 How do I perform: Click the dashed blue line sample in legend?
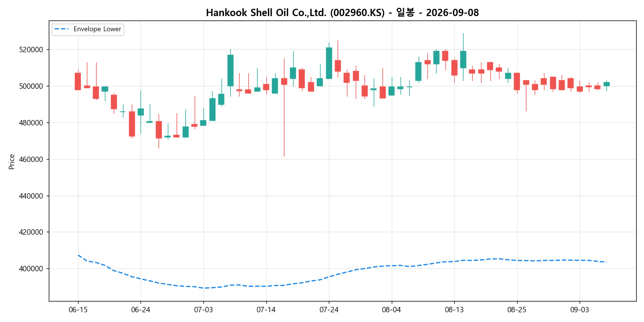62,29
